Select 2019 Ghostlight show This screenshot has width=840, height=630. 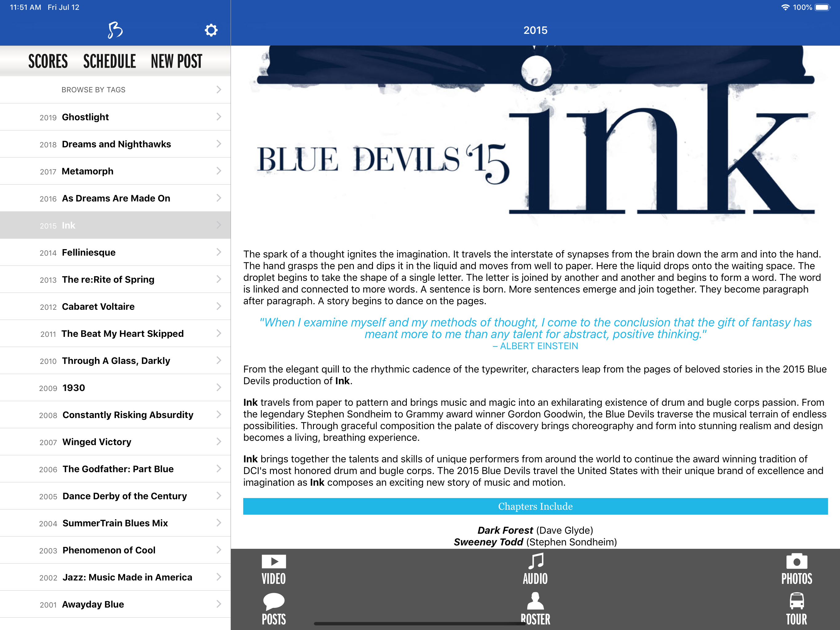[115, 117]
